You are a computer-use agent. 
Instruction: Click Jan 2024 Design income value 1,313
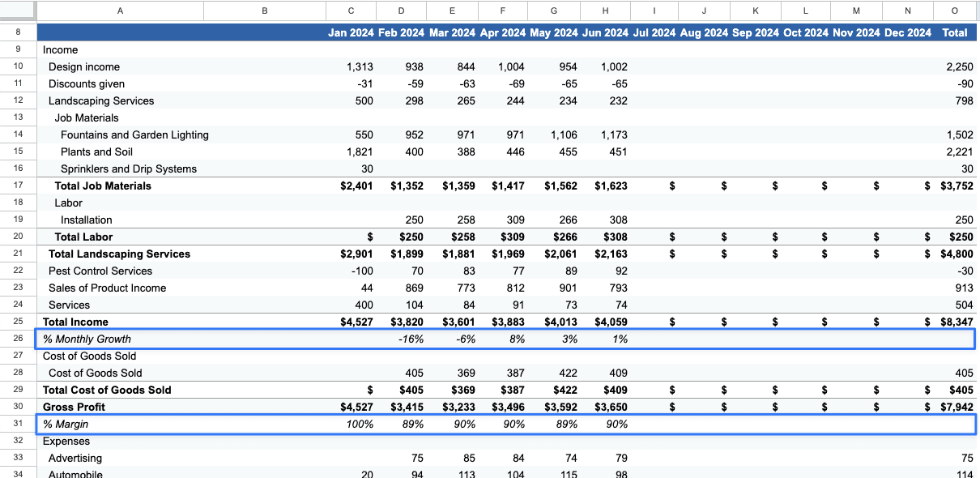pyautogui.click(x=360, y=66)
